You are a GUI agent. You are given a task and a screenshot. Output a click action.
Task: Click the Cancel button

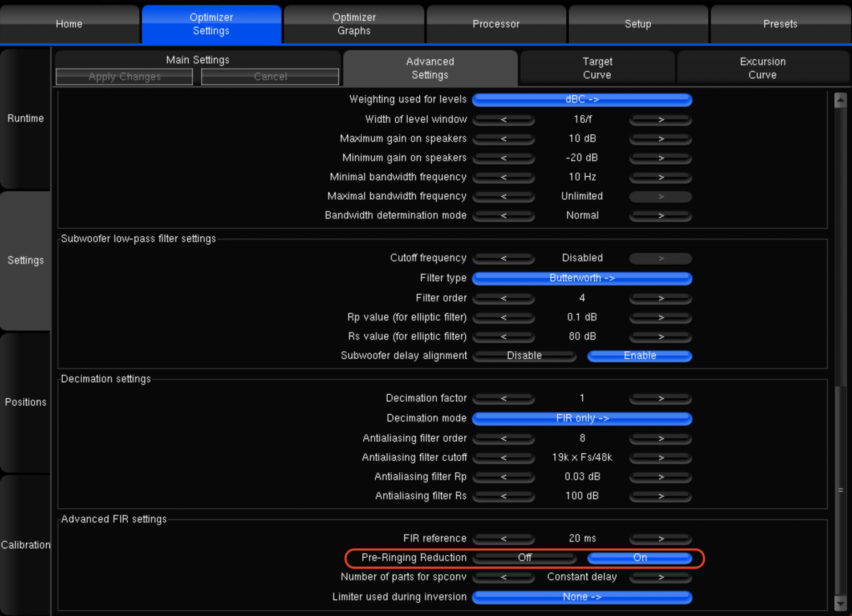coord(270,77)
